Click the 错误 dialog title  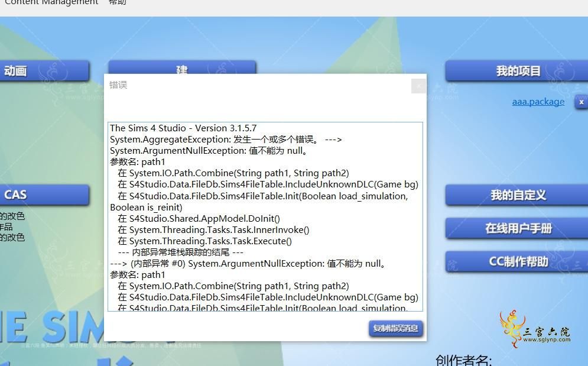coord(118,85)
